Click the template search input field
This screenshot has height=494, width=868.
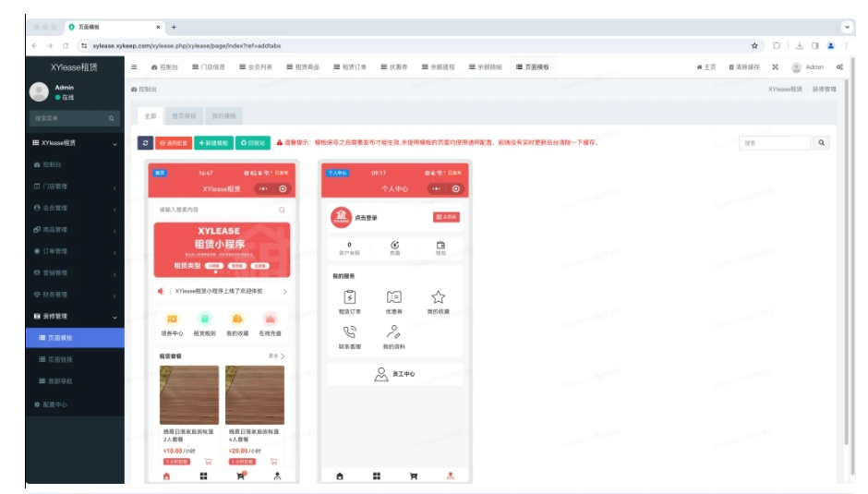(x=775, y=143)
